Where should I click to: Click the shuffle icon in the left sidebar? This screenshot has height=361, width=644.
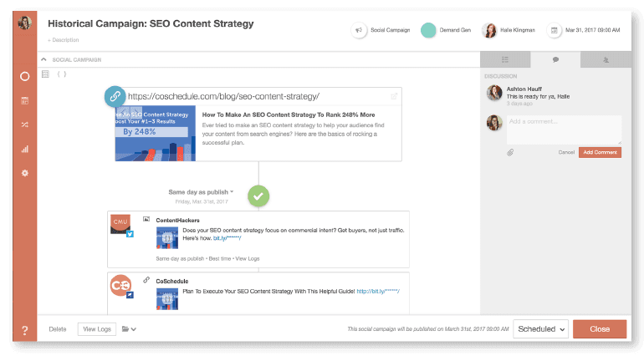coord(24,125)
